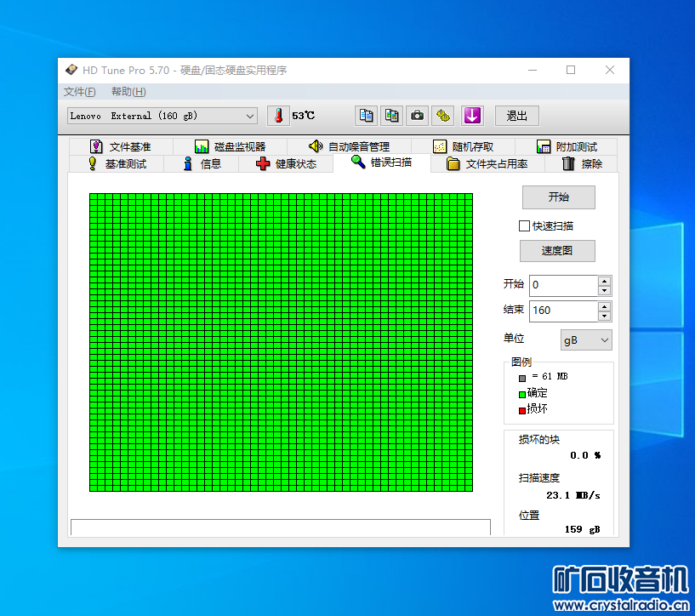Screen dimensions: 695x616
Task: Decrease the 结束 value with down arrow
Action: pos(604,316)
